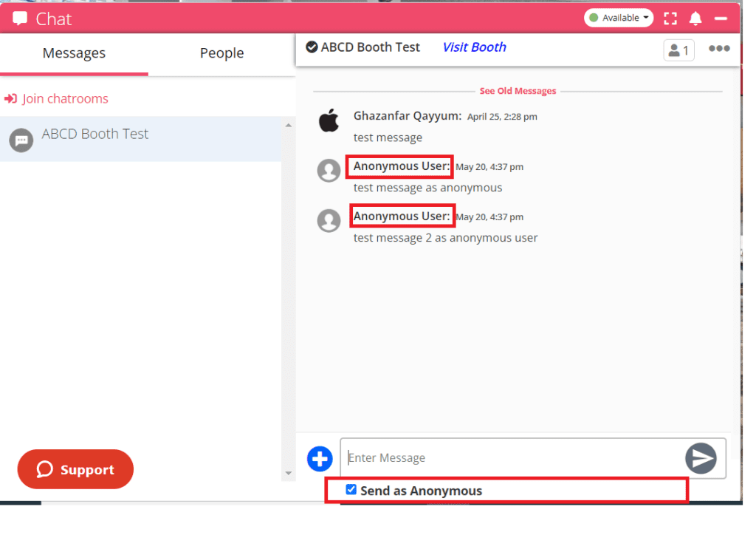Click the red Support button

pos(75,469)
